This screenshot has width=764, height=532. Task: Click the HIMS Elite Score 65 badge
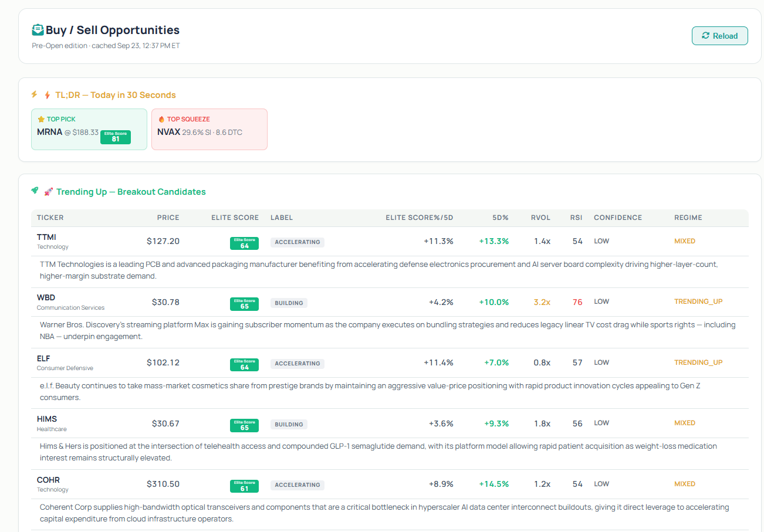(244, 425)
